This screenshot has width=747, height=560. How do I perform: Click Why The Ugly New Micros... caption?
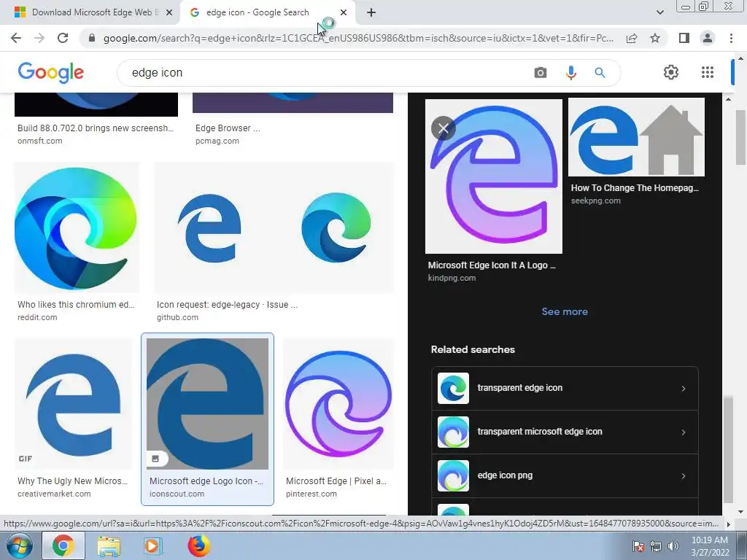(72, 481)
